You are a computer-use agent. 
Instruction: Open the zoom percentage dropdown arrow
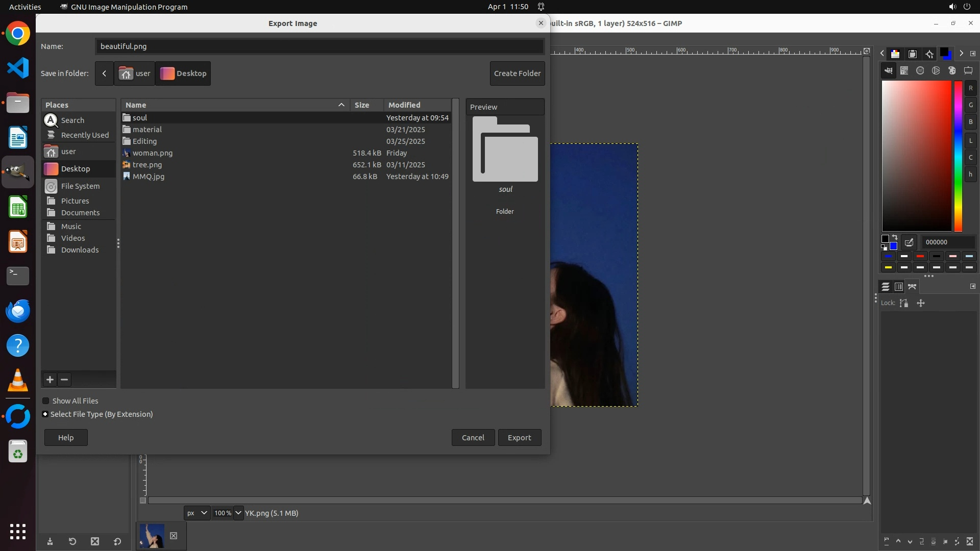tap(238, 513)
